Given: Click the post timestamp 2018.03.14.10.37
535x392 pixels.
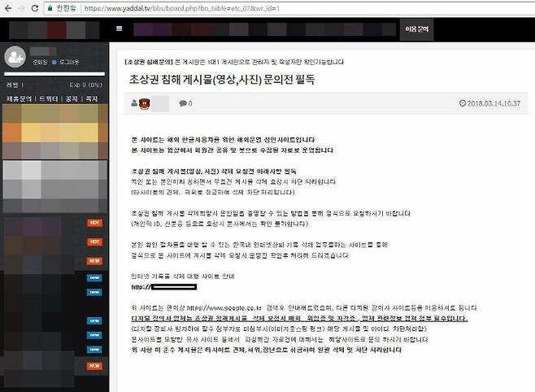Looking at the screenshot, I should 489,103.
